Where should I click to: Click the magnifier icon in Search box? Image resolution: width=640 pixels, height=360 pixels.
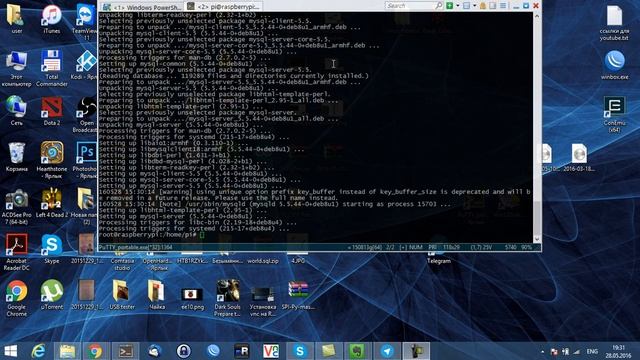[x=439, y=6]
